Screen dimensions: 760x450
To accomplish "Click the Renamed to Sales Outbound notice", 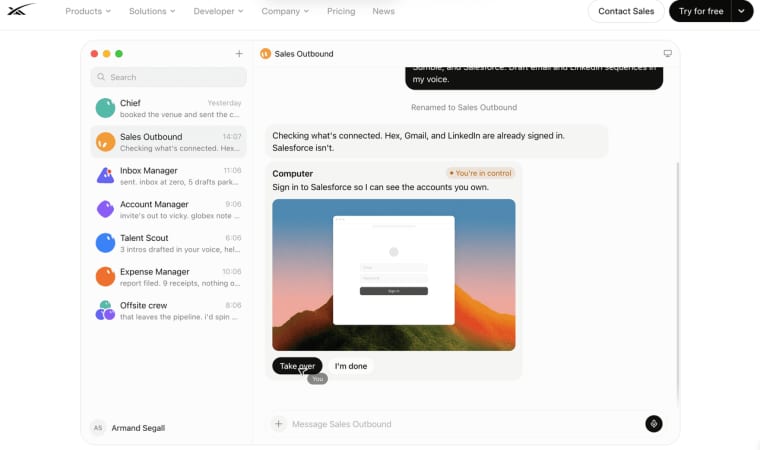I will 464,107.
